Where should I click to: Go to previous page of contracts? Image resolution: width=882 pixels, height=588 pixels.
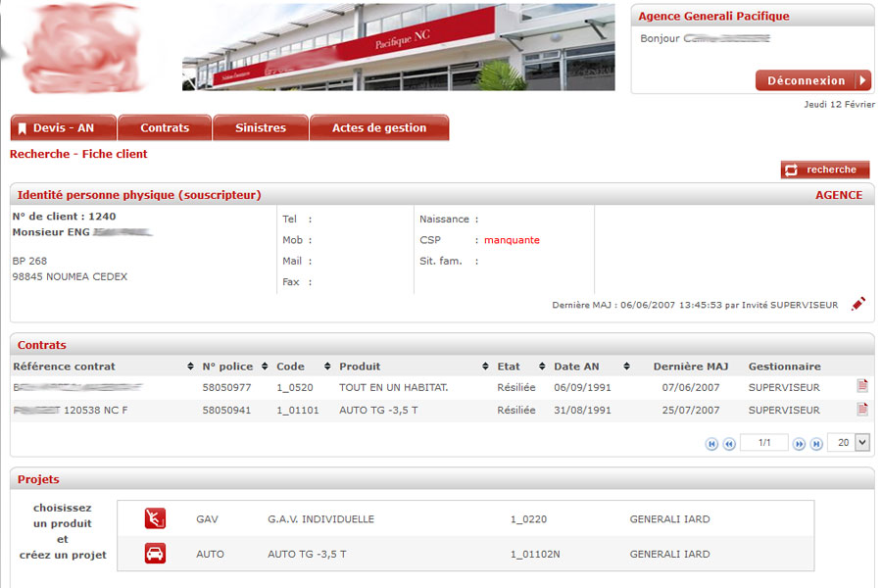click(729, 444)
